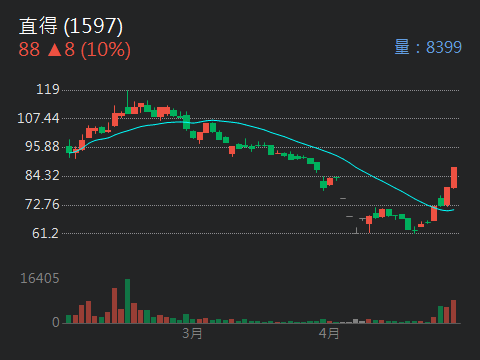This screenshot has height=360, width=480.
Task: Click the price change text 88 ▲8 (10%)
Action: pyautogui.click(x=74, y=49)
